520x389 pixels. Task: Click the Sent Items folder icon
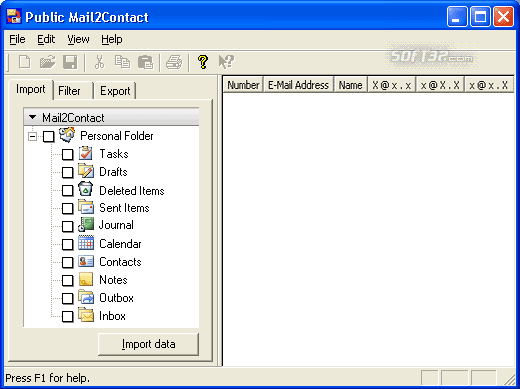(x=86, y=207)
